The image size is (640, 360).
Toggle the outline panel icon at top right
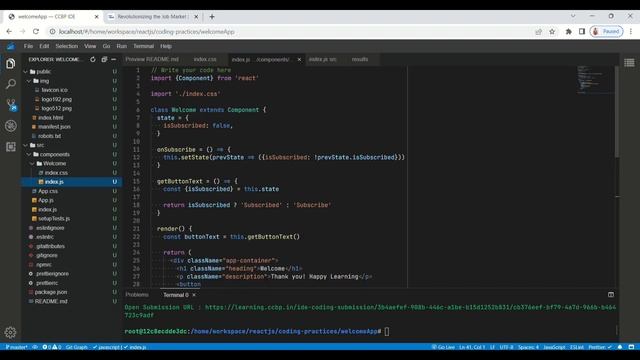(629, 62)
